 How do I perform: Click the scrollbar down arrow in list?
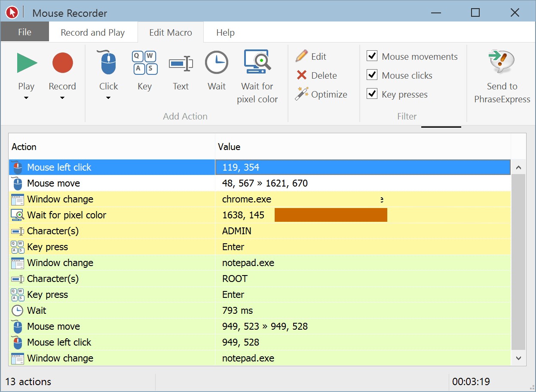coord(518,358)
